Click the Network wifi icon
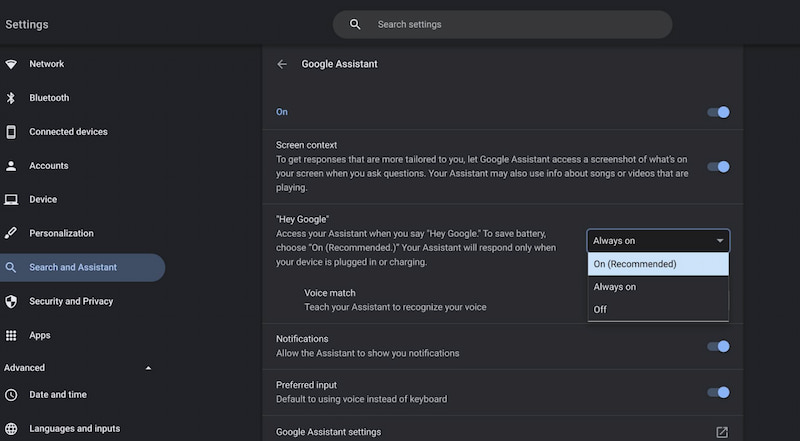Viewport: 800px width, 441px height. coord(11,64)
